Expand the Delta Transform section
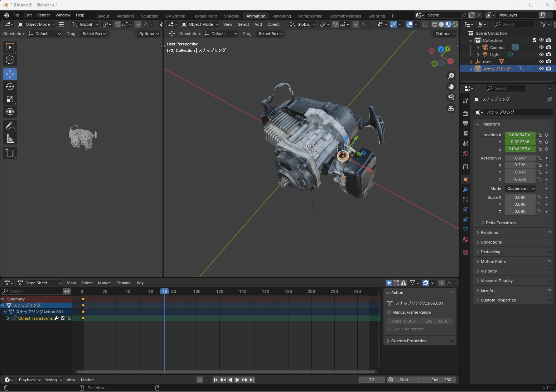Image resolution: width=556 pixels, height=392 pixels. click(x=501, y=222)
